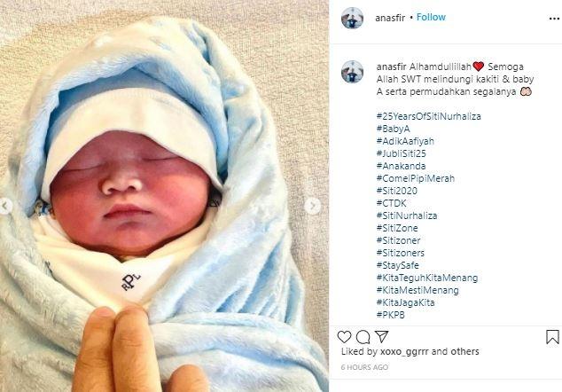Open #25YearsOfSitiNurhaliza hashtag

(429, 116)
